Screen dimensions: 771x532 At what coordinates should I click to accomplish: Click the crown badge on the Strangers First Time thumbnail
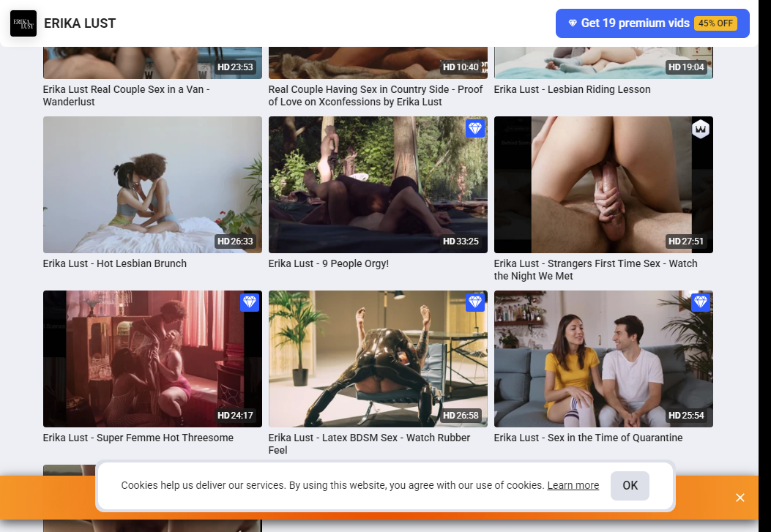click(701, 130)
